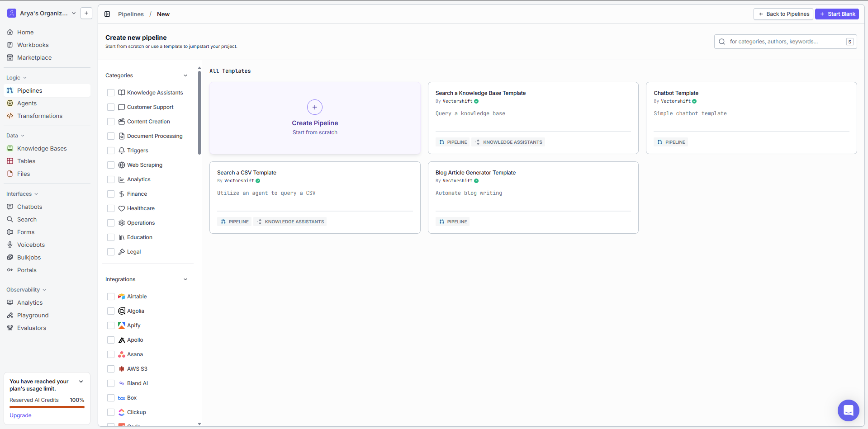
Task: Click the Marketplace storefront icon
Action: pyautogui.click(x=10, y=57)
